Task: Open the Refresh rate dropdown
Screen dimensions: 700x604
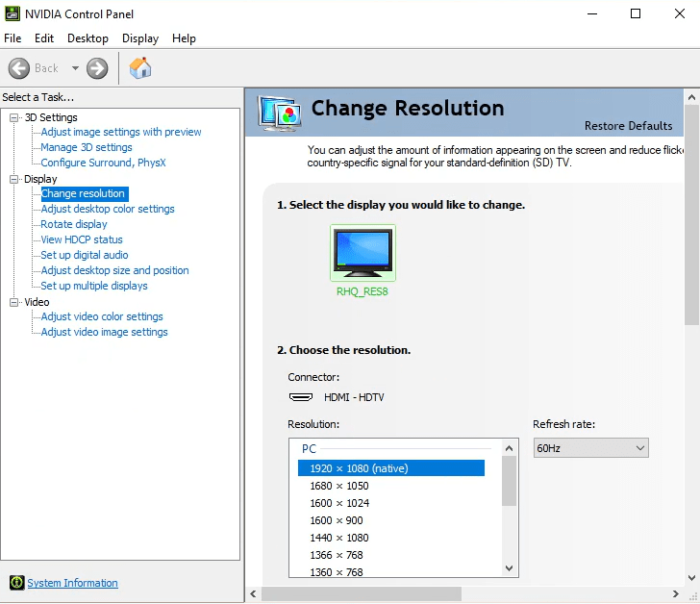Action: pos(590,448)
